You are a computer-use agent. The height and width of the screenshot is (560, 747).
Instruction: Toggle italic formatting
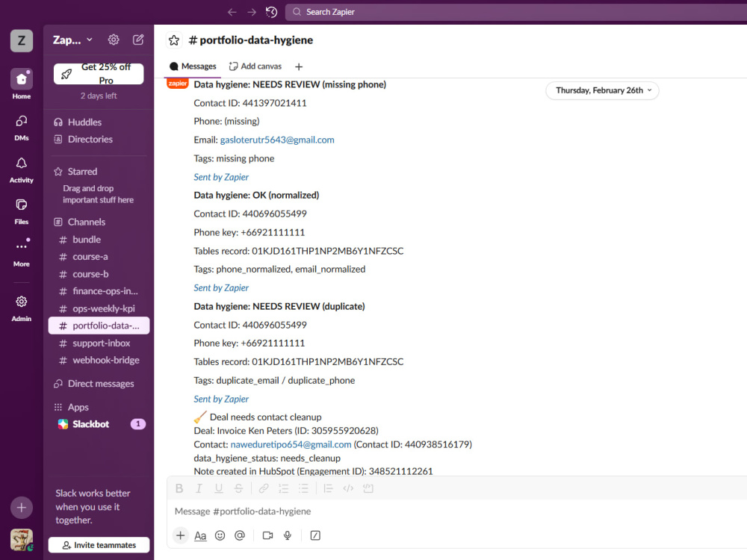[199, 488]
